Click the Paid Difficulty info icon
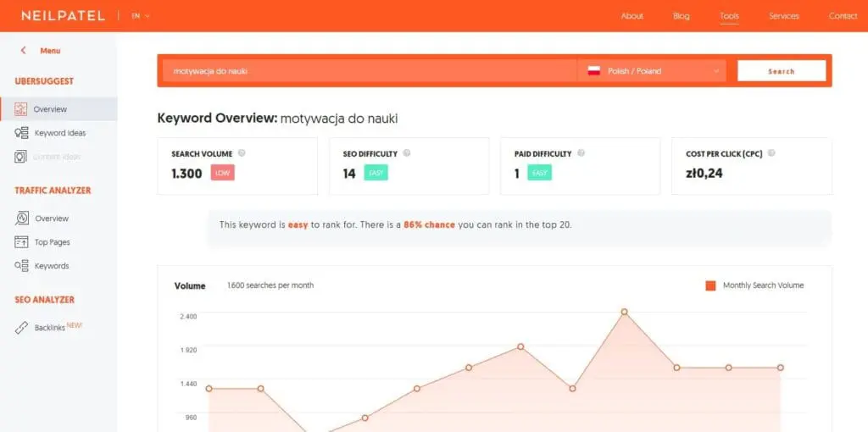868x432 pixels. click(581, 153)
